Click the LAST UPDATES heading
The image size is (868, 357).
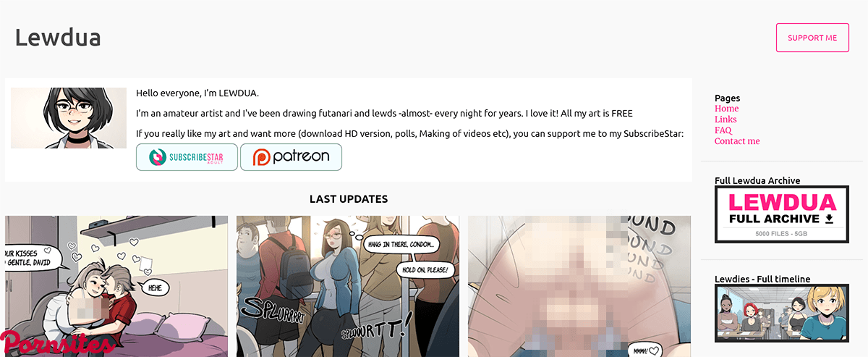point(349,199)
